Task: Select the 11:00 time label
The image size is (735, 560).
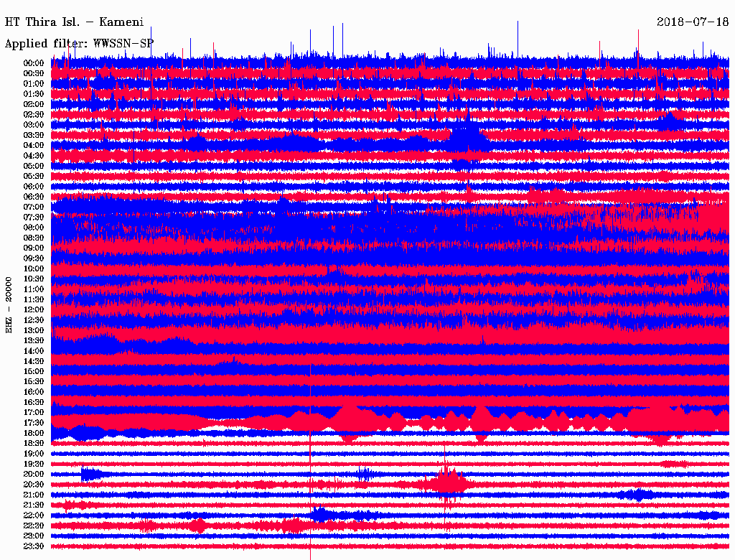Action: tap(34, 289)
